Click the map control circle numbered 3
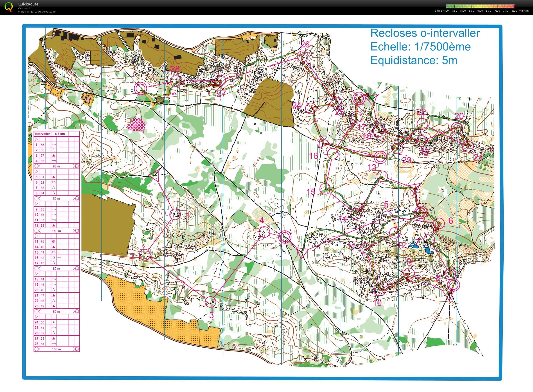 coord(210,302)
